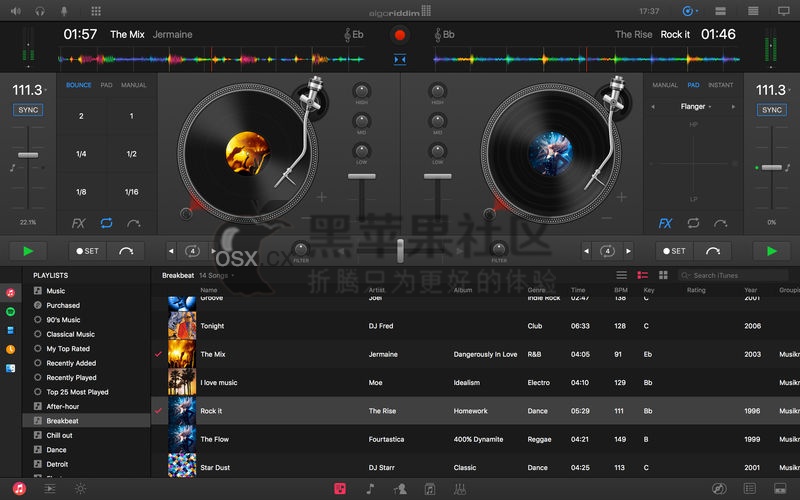Screen dimensions: 800x500
Task: Select the artists icon in bottom bar
Action: click(x=400, y=489)
